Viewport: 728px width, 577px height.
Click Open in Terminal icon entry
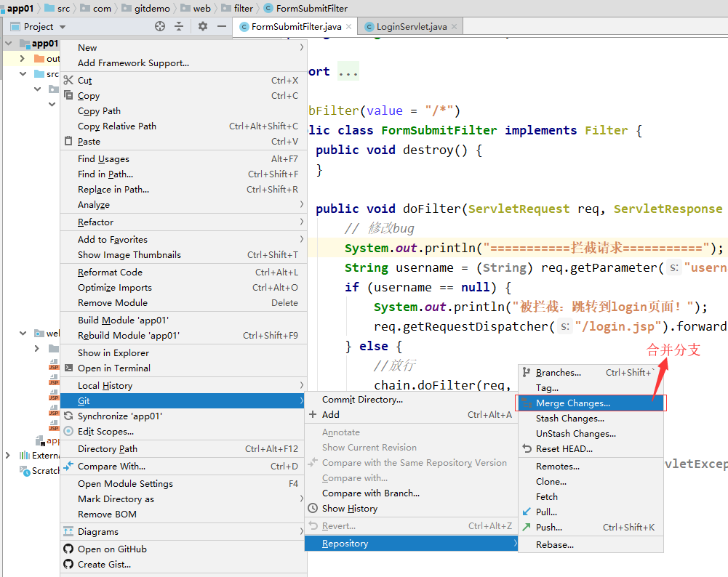pos(184,368)
